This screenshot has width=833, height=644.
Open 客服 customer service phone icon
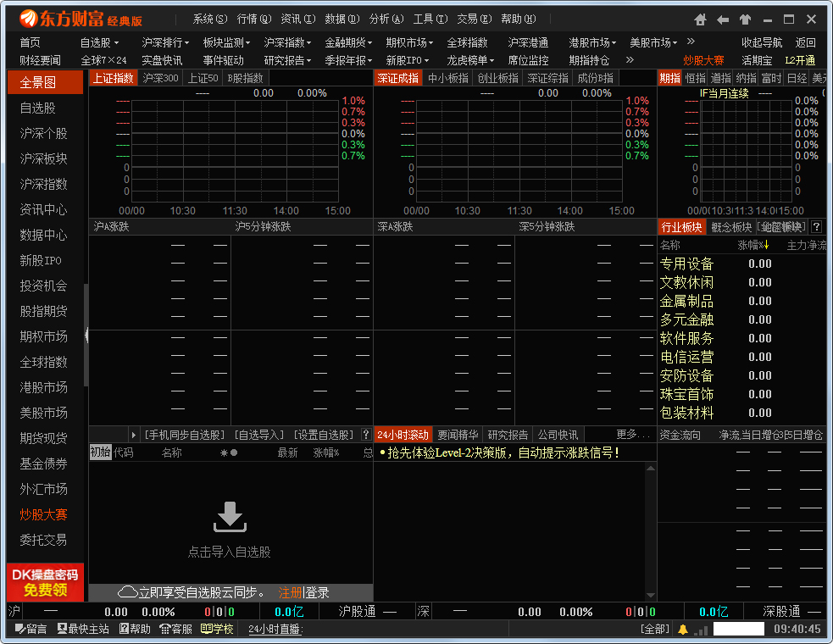click(x=176, y=629)
